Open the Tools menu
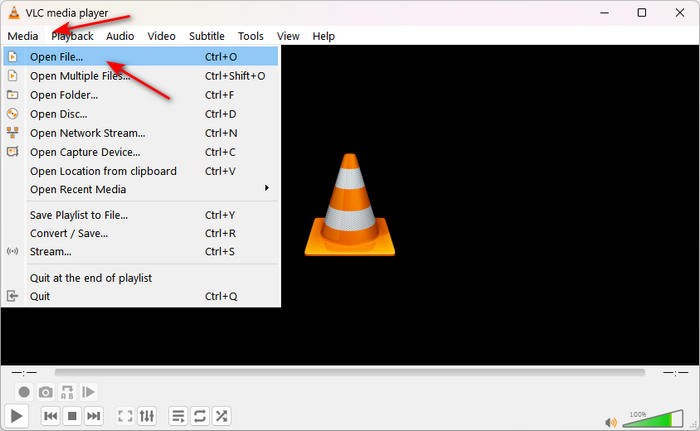 tap(251, 36)
